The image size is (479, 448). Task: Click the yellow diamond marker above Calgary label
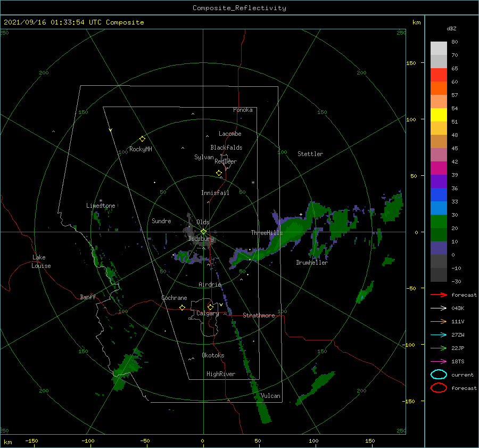point(210,307)
